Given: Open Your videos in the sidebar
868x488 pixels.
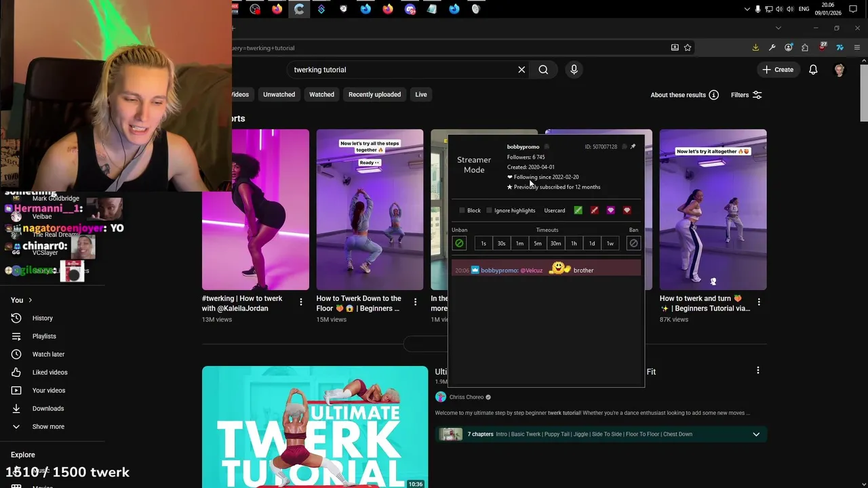Looking at the screenshot, I should point(49,390).
